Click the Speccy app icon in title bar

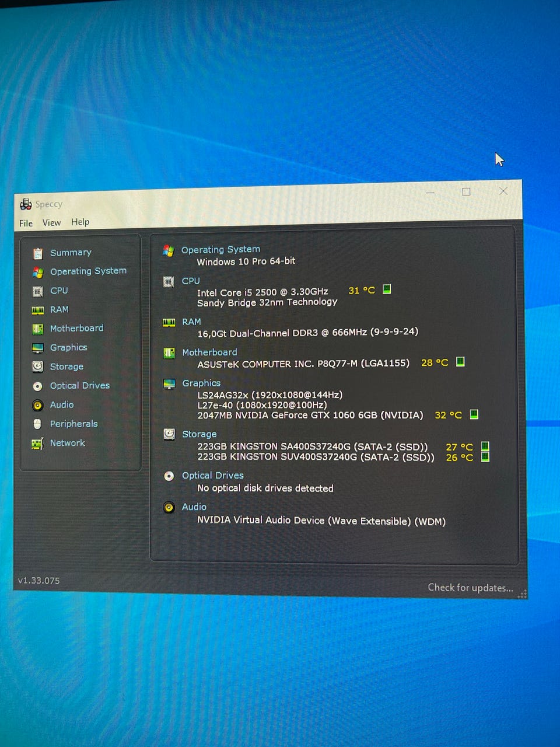pyautogui.click(x=26, y=204)
